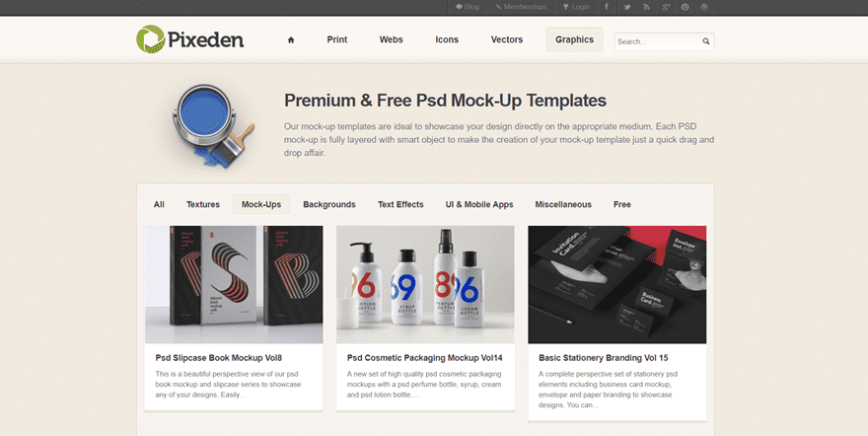868x436 pixels.
Task: Open the Facebook social icon
Action: point(607,7)
